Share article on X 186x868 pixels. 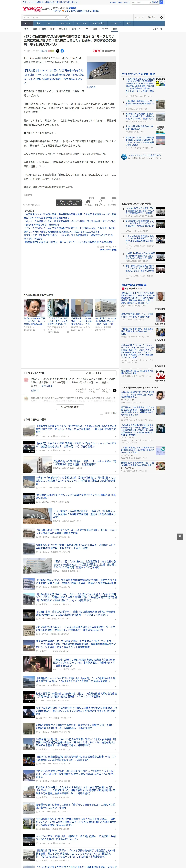click(57, 51)
